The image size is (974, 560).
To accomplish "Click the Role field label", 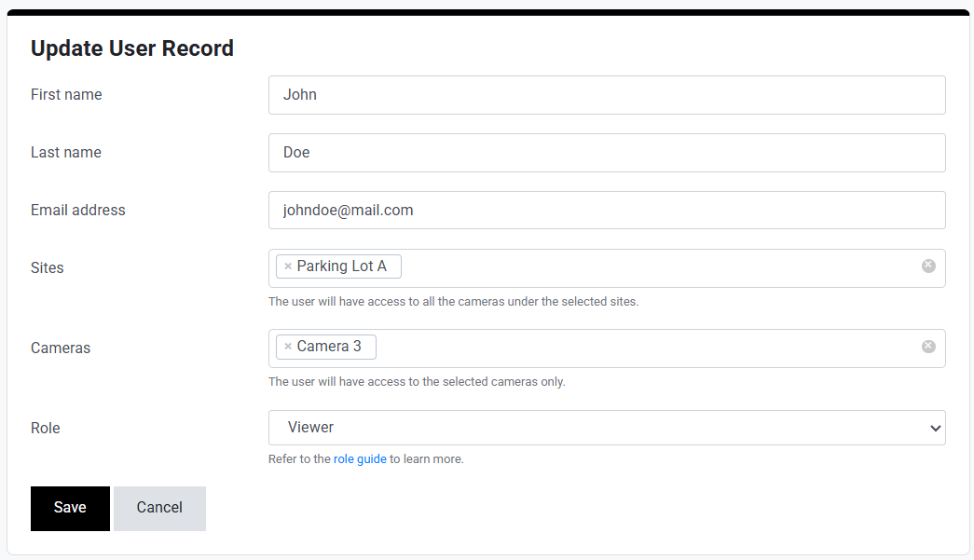I will point(46,429).
